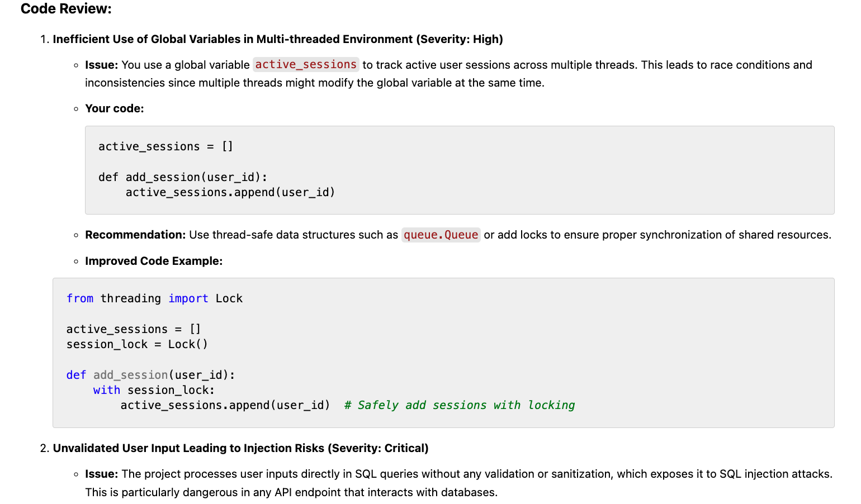Click the queue.Queue inline code reference

tap(441, 235)
